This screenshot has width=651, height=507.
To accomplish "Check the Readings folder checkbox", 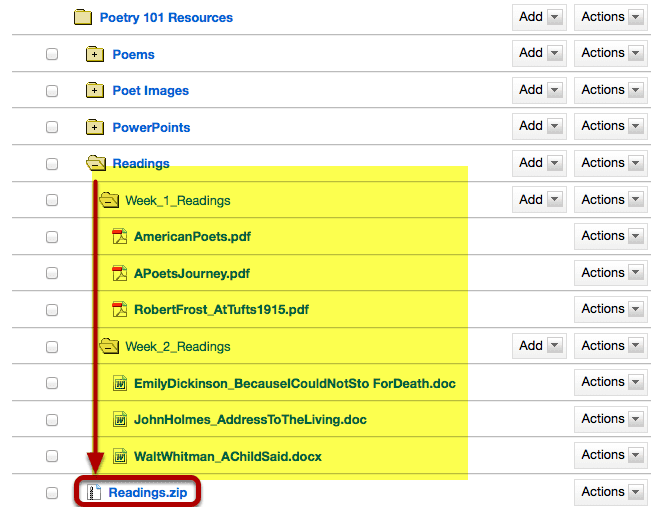I will (x=52, y=164).
